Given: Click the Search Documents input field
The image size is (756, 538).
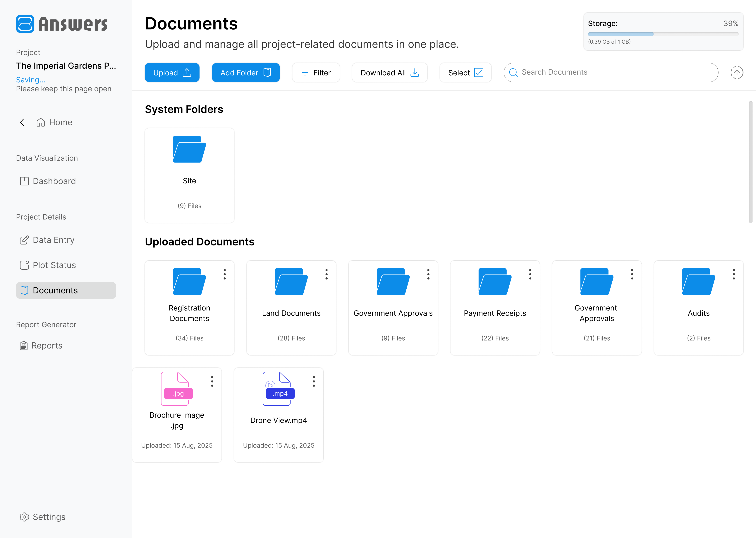Looking at the screenshot, I should pos(611,73).
